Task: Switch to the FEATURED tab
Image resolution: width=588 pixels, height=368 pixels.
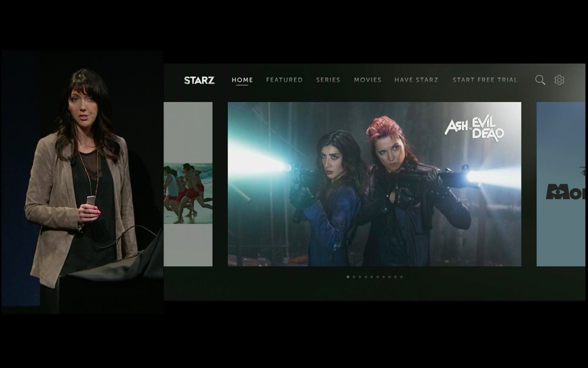Action: pyautogui.click(x=284, y=80)
